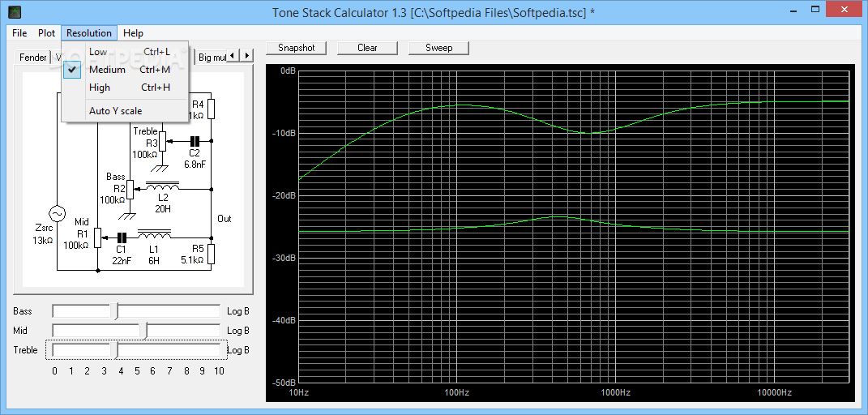Click the C2 6.8nF value

pos(195,165)
